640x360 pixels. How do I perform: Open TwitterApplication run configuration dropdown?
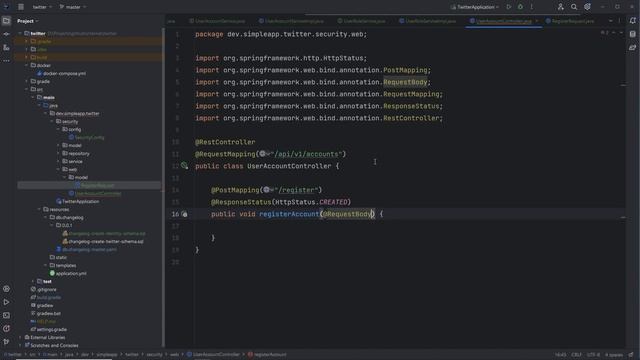(475, 7)
